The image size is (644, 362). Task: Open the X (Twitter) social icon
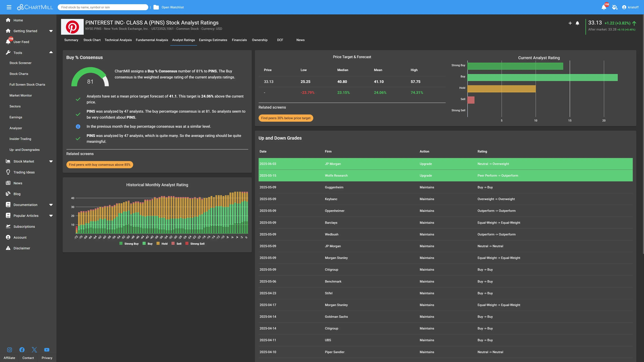point(34,350)
